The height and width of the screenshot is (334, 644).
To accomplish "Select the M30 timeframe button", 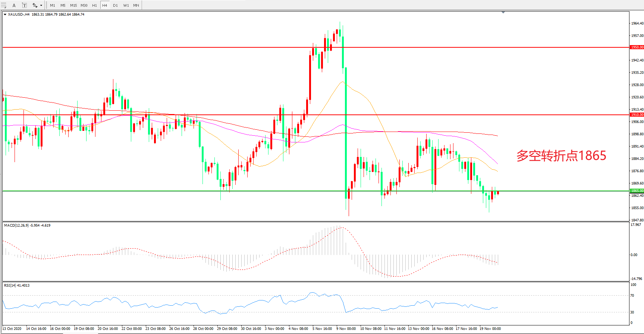I will click(84, 5).
